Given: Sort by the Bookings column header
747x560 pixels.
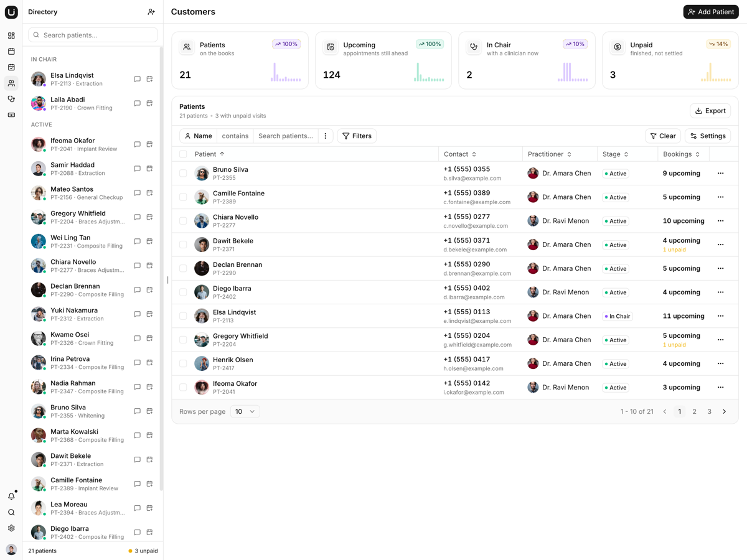Looking at the screenshot, I should [x=682, y=154].
